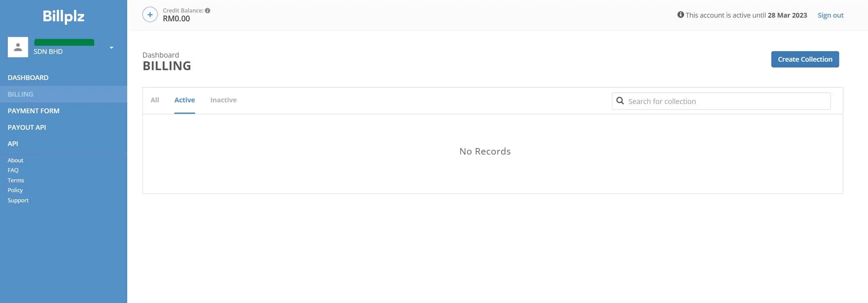Open the FAQ link
Viewport: 868px width, 303px height.
(x=13, y=170)
